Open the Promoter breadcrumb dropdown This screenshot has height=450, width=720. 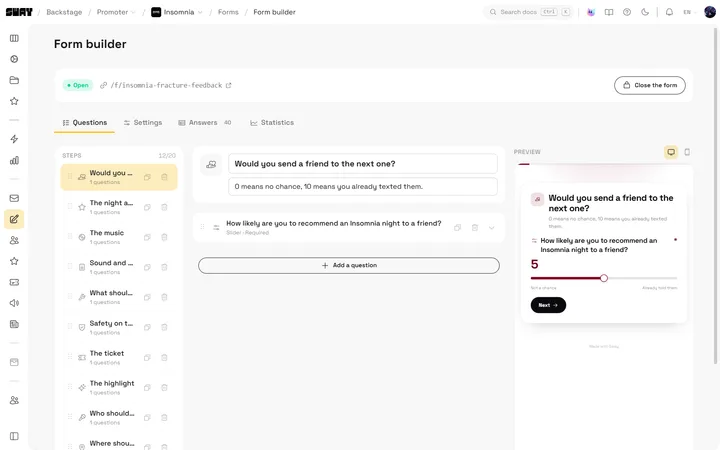coord(116,12)
